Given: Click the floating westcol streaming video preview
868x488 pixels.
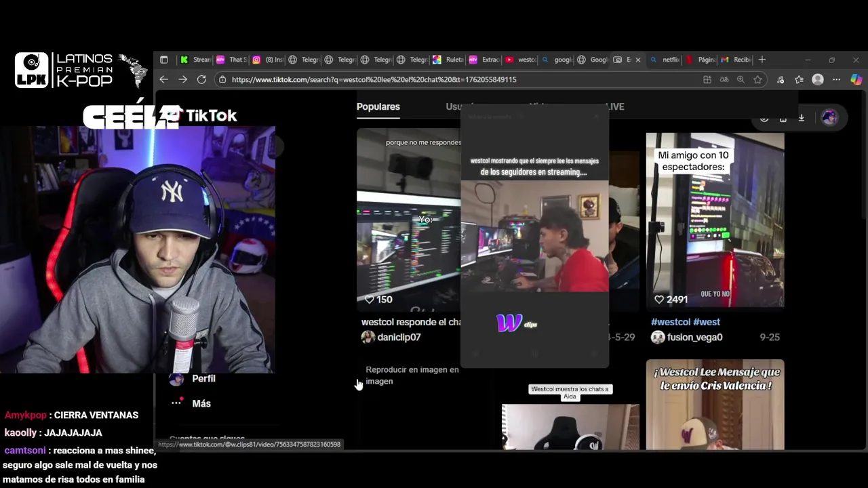Looking at the screenshot, I should tap(534, 235).
